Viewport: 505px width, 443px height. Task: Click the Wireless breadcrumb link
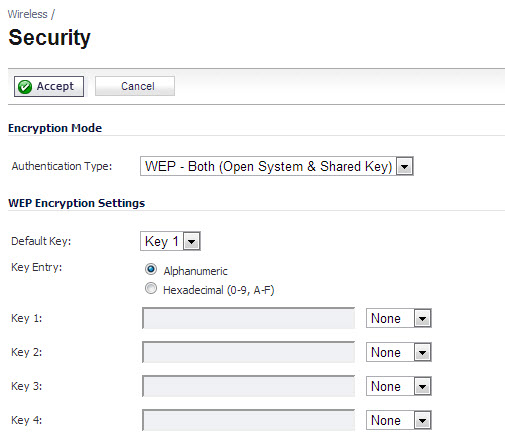(x=28, y=14)
